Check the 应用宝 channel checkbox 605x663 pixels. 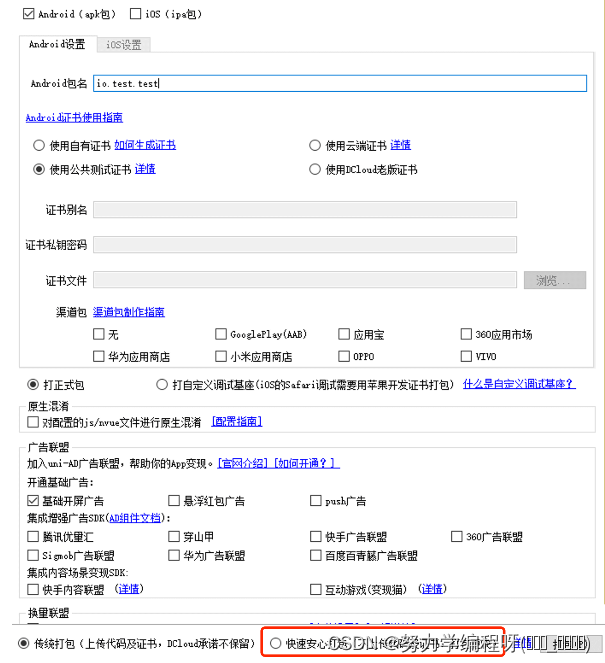pos(344,334)
